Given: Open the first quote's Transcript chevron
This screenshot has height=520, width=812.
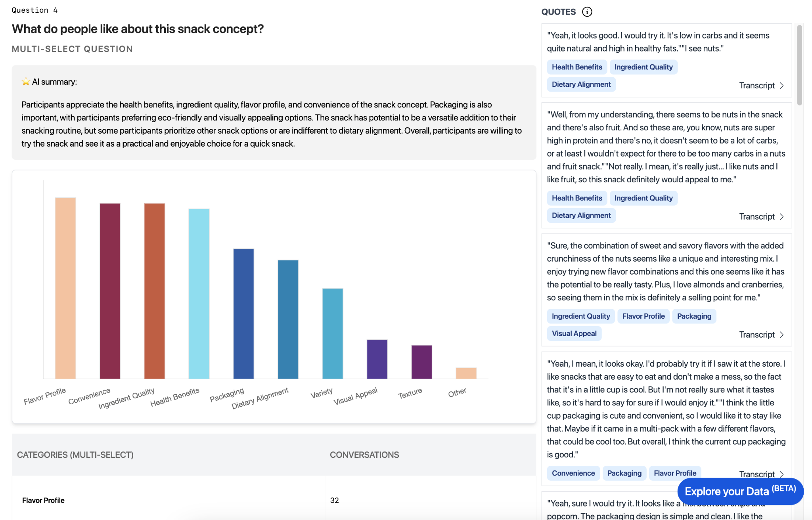Looking at the screenshot, I should [781, 86].
